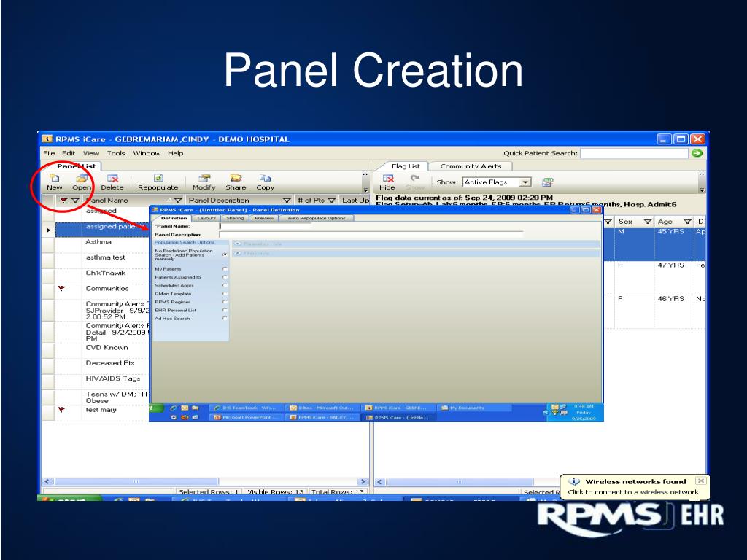Switch to the Community Alerts tab
The height and width of the screenshot is (560, 747).
click(471, 166)
